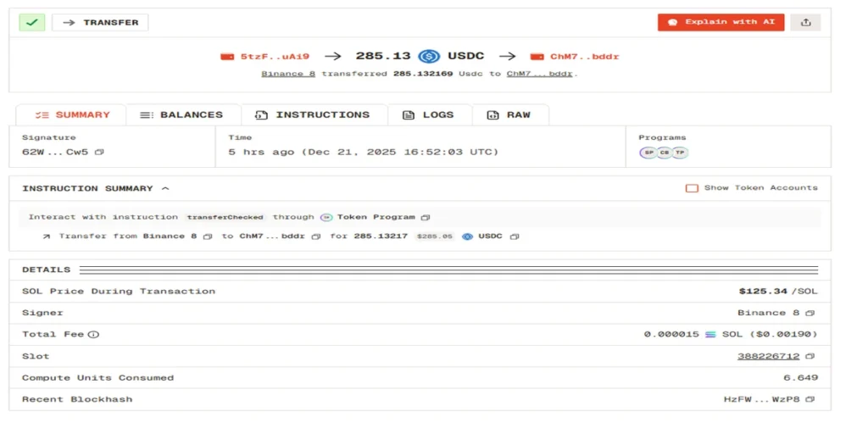
Task: Click Total Fee value 0.000015 SOL
Action: click(731, 334)
